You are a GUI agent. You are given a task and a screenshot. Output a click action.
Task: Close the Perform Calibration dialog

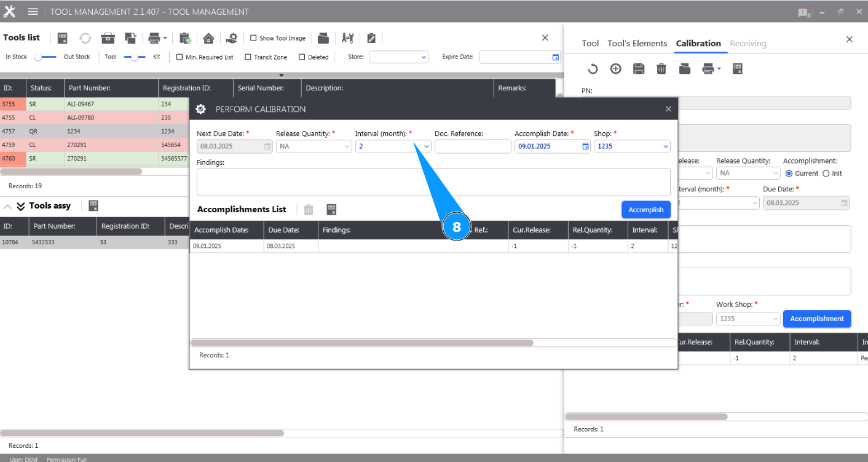click(668, 109)
